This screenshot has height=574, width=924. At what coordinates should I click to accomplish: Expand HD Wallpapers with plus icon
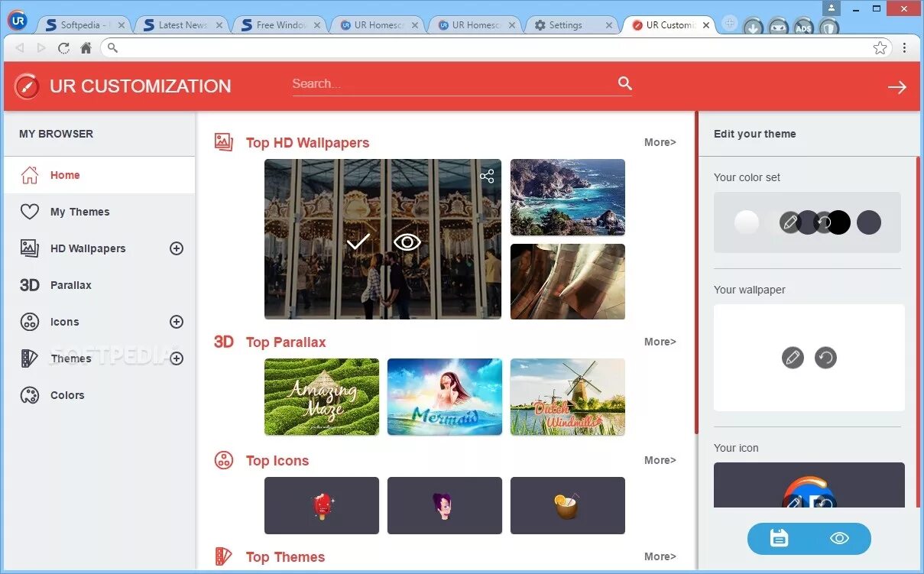click(x=177, y=248)
